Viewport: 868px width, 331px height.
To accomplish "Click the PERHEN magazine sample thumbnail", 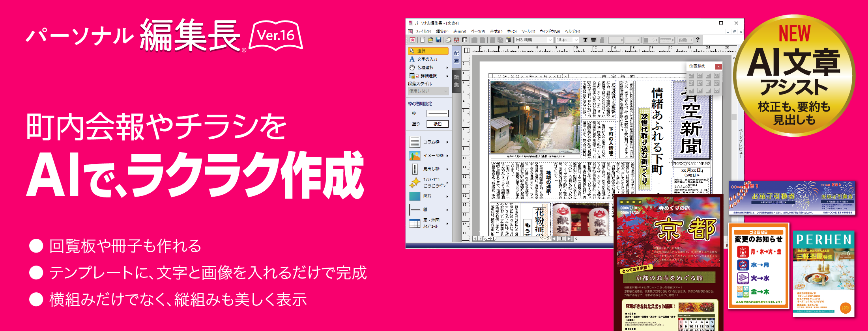I will (823, 274).
